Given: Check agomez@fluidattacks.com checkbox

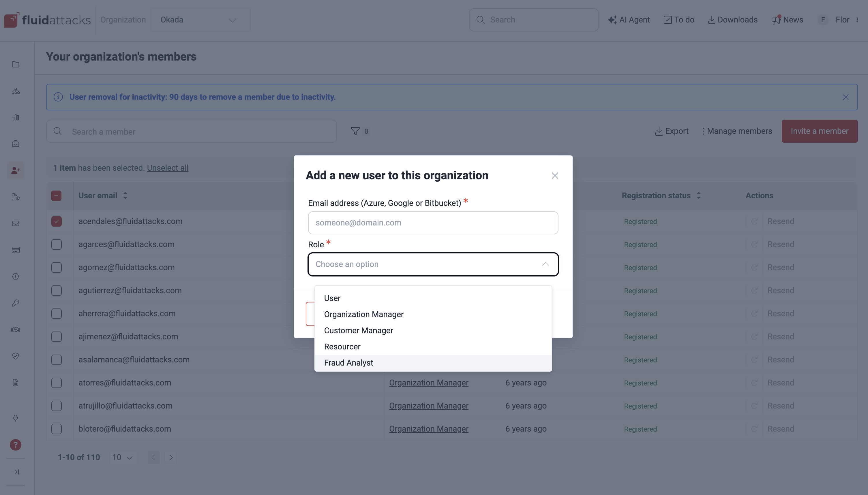Looking at the screenshot, I should click(x=57, y=268).
